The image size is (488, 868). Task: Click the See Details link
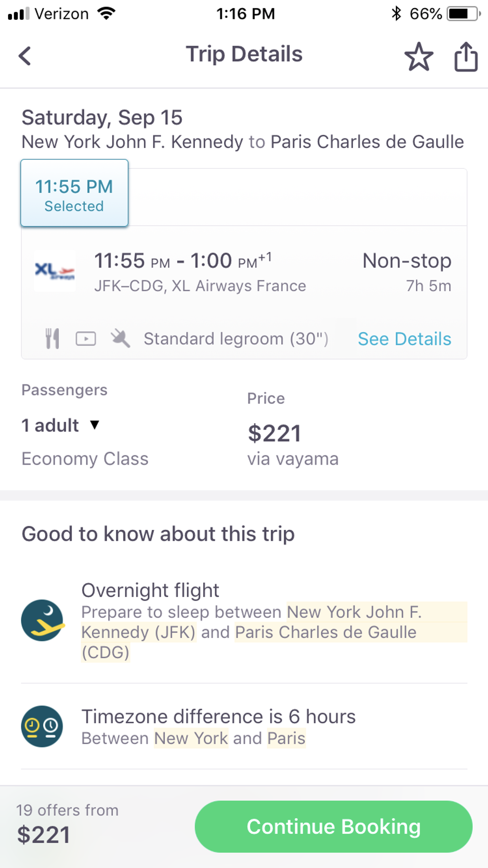point(404,339)
